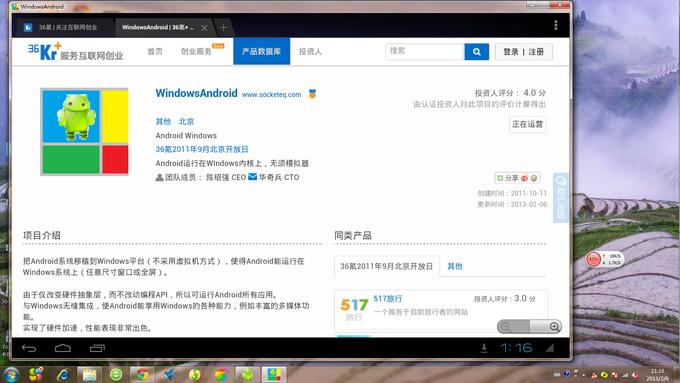Open 36氪2011年9月北京开放日 link under Android Windows
The image size is (680, 383).
[x=202, y=149]
